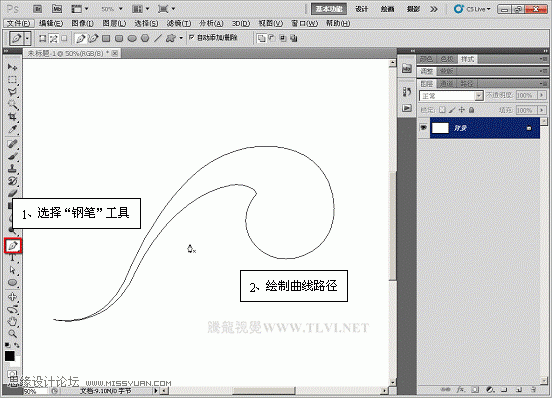
Task: Open the 文件(F) menu
Action: 19,23
